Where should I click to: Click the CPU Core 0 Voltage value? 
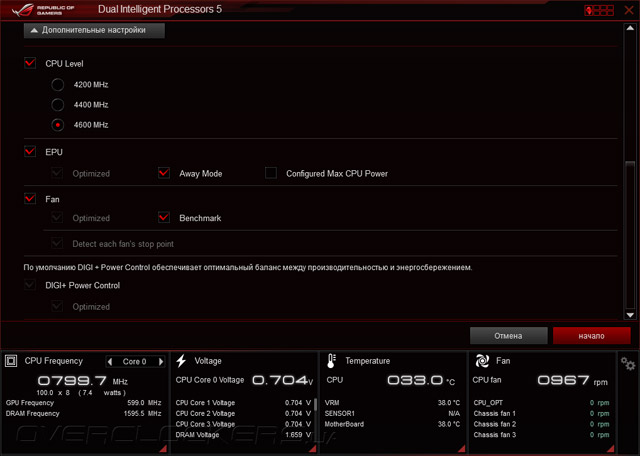coord(282,380)
